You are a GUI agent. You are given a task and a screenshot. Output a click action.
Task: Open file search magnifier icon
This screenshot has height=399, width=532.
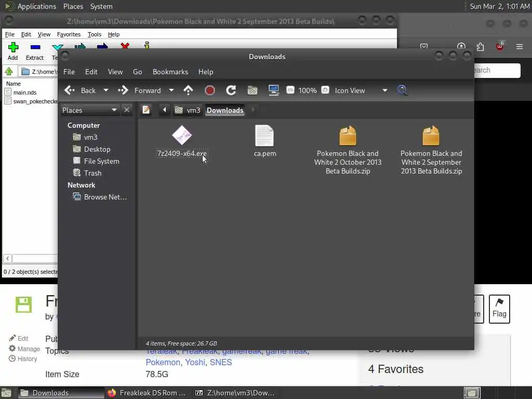pyautogui.click(x=403, y=90)
